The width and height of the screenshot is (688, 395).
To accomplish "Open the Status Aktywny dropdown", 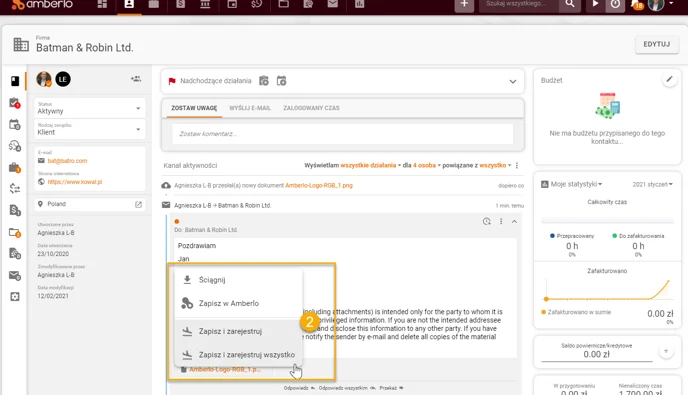I will pos(90,108).
